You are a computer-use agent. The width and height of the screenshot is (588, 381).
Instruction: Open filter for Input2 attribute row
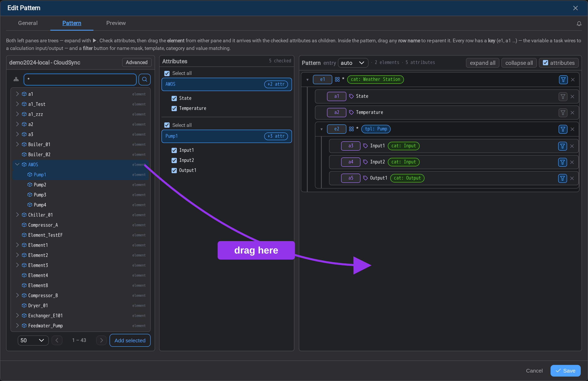click(562, 162)
